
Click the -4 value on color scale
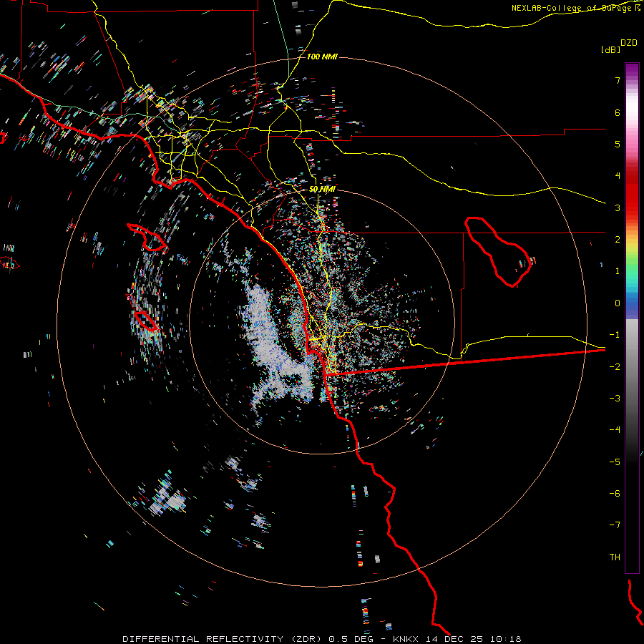(615, 430)
